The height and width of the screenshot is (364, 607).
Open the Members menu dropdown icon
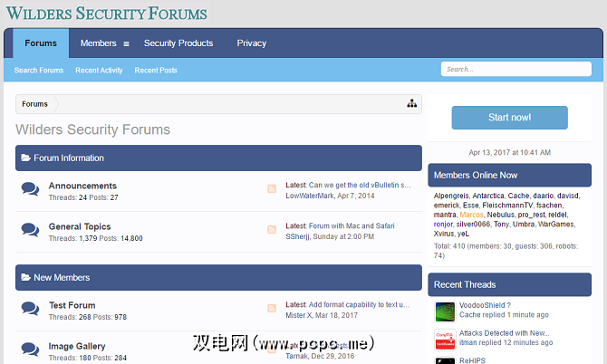(126, 43)
